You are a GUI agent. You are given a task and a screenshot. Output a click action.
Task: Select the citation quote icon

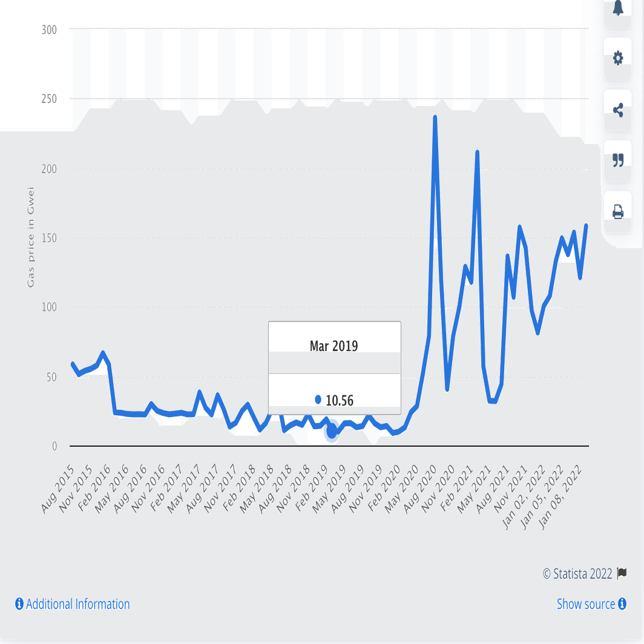pyautogui.click(x=617, y=160)
